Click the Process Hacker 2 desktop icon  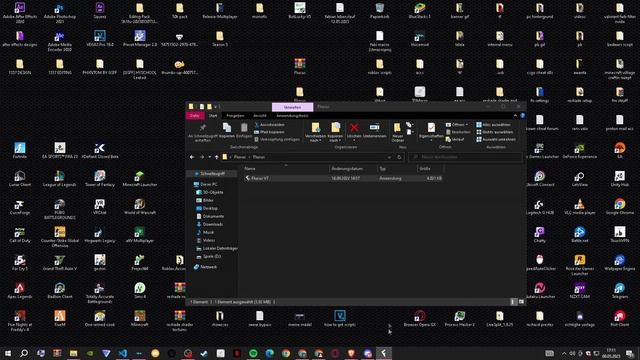[460, 318]
